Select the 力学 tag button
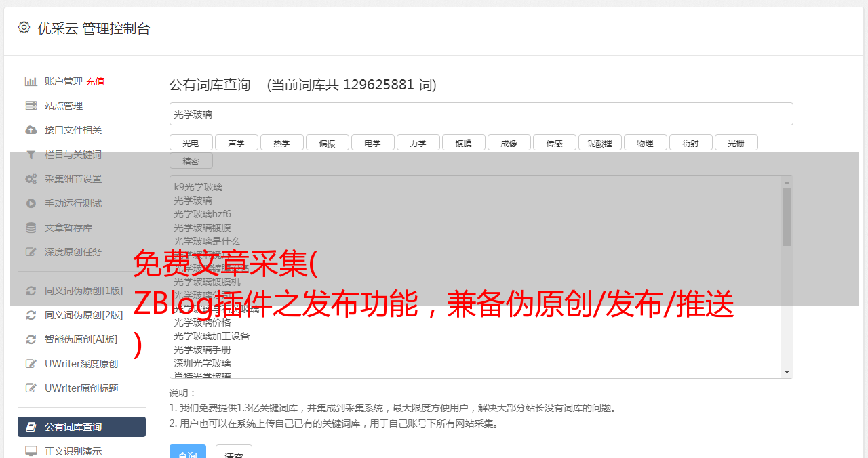 coord(418,142)
